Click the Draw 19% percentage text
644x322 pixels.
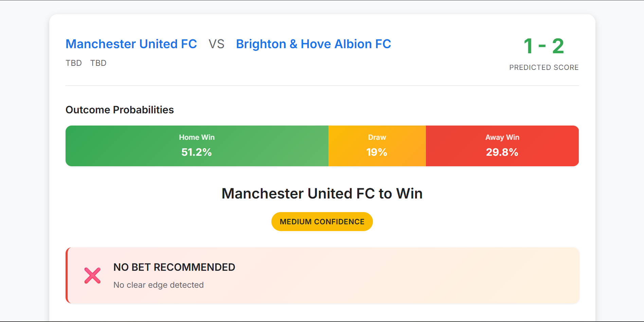pos(377,152)
